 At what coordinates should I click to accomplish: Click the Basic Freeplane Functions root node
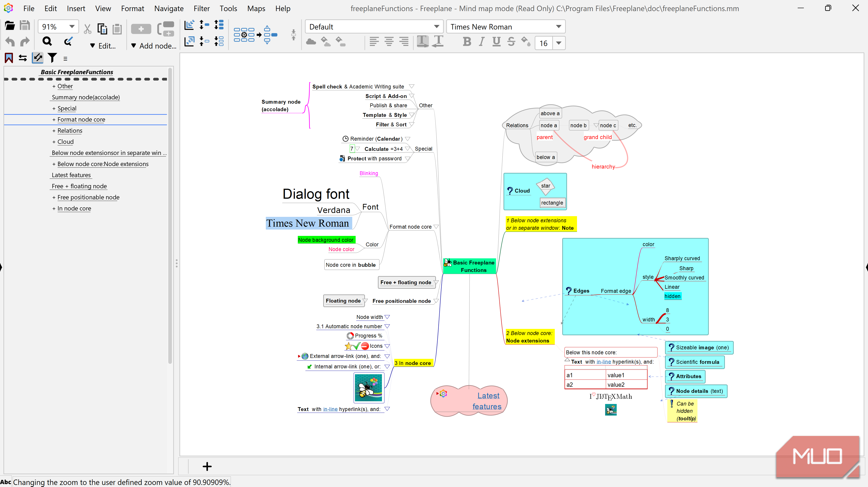point(469,266)
